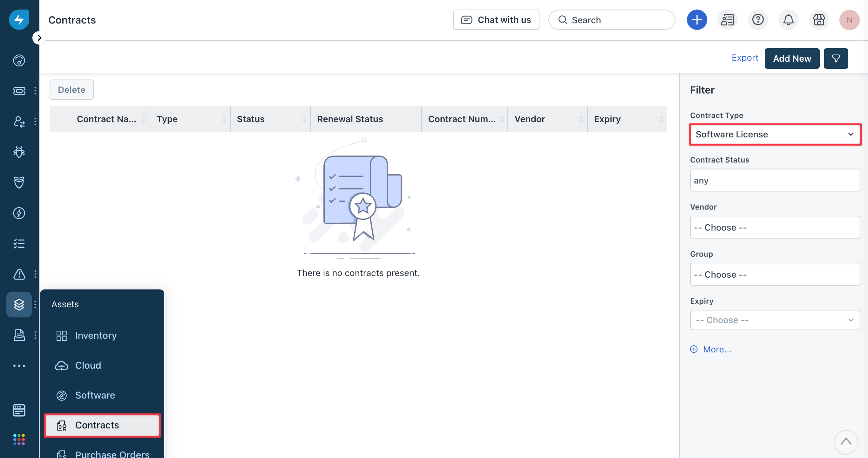Click the blue plus icon in header

pos(697,20)
